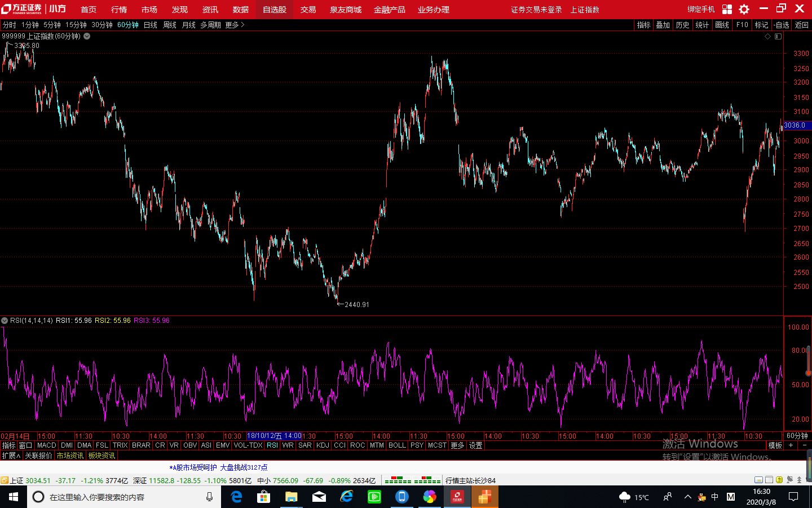The image size is (812, 508).
Task: Switch to the MACD indicator tab
Action: point(46,445)
